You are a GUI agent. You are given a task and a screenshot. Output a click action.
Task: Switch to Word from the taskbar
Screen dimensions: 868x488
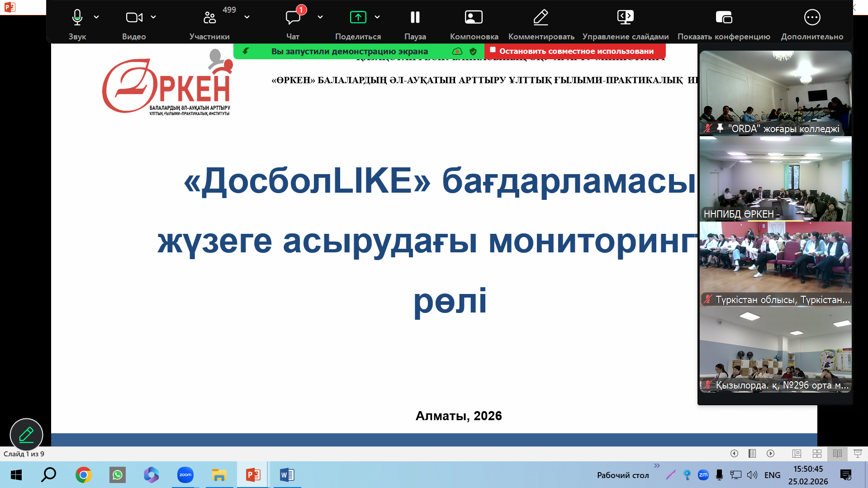(x=287, y=475)
